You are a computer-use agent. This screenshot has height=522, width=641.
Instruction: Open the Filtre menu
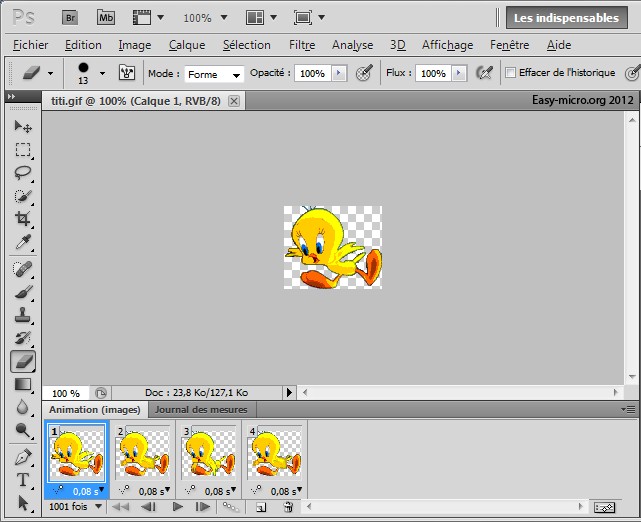click(x=302, y=45)
